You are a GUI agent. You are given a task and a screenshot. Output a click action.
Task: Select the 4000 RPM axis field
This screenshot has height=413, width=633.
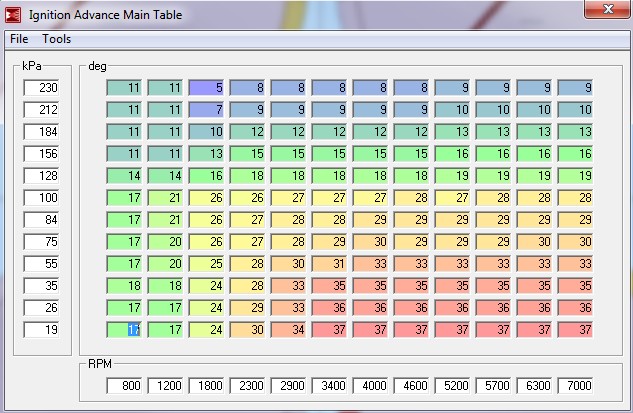coord(370,386)
